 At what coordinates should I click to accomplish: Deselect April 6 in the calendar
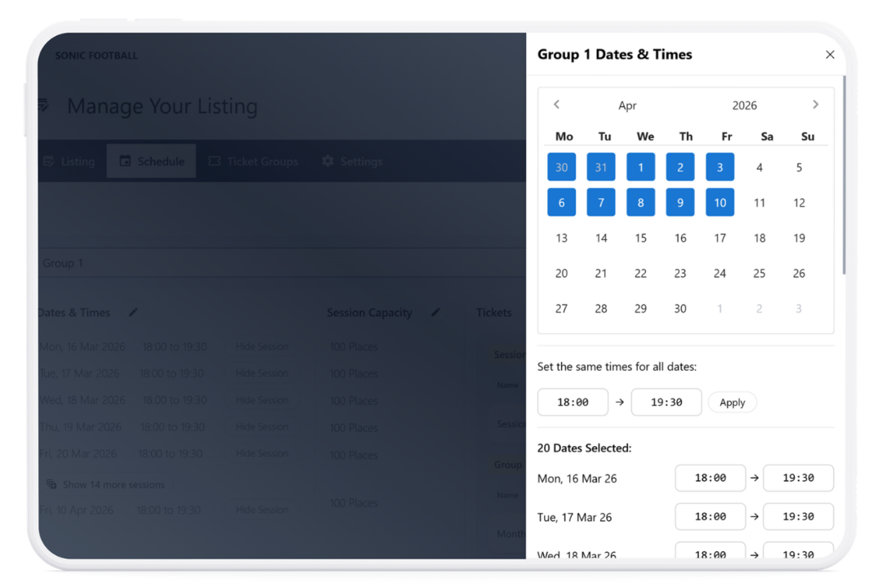(561, 203)
